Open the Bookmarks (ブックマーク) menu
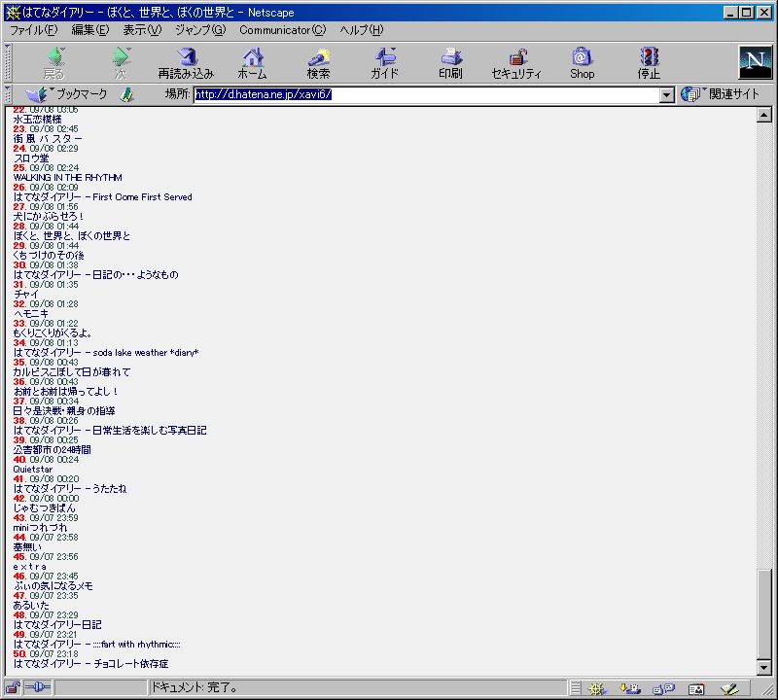 pos(67,93)
